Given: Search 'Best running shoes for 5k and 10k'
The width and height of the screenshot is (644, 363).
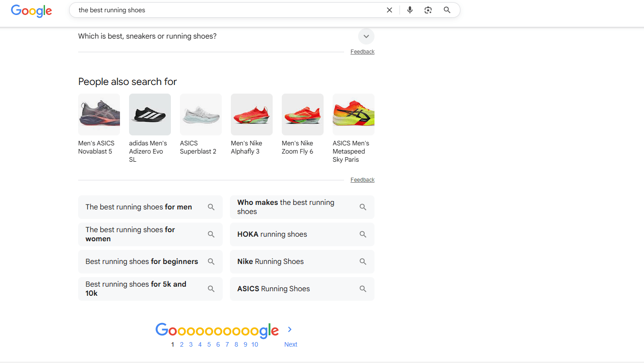Looking at the screenshot, I should click(x=150, y=289).
